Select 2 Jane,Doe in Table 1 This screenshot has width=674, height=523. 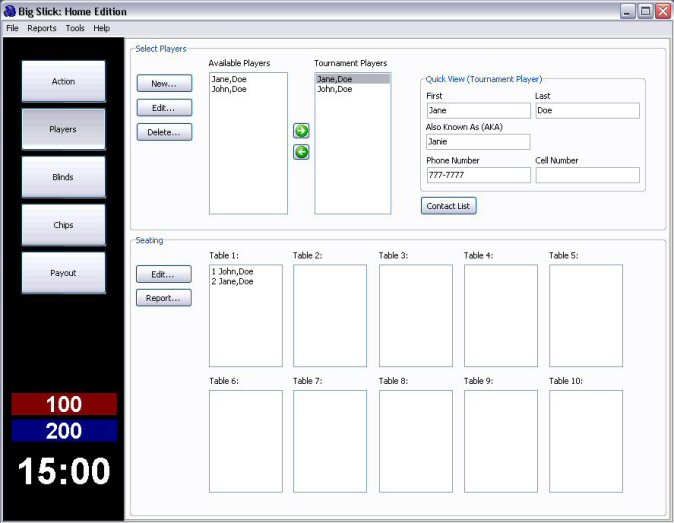pyautogui.click(x=232, y=282)
